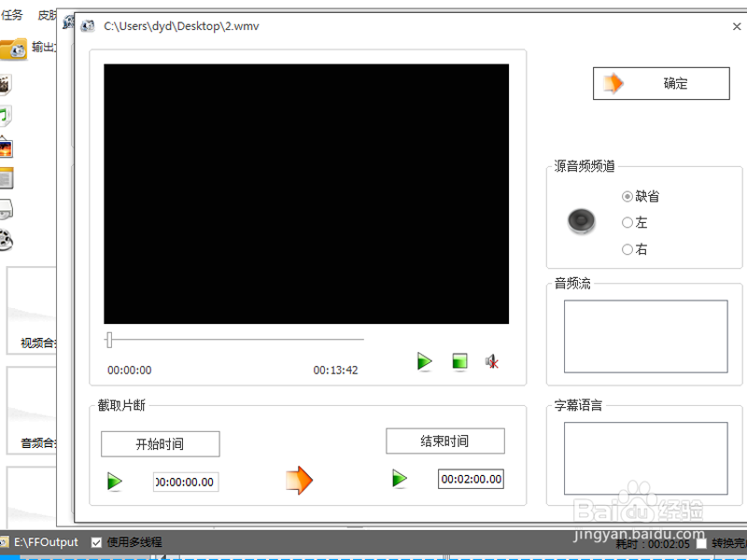The width and height of the screenshot is (747, 560).
Task: Select the picture category sidebar icon
Action: pyautogui.click(x=6, y=147)
